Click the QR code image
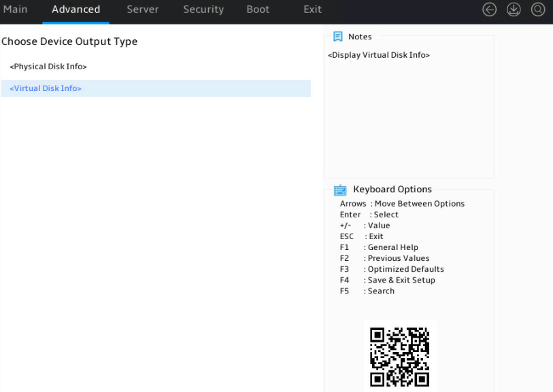 399,357
